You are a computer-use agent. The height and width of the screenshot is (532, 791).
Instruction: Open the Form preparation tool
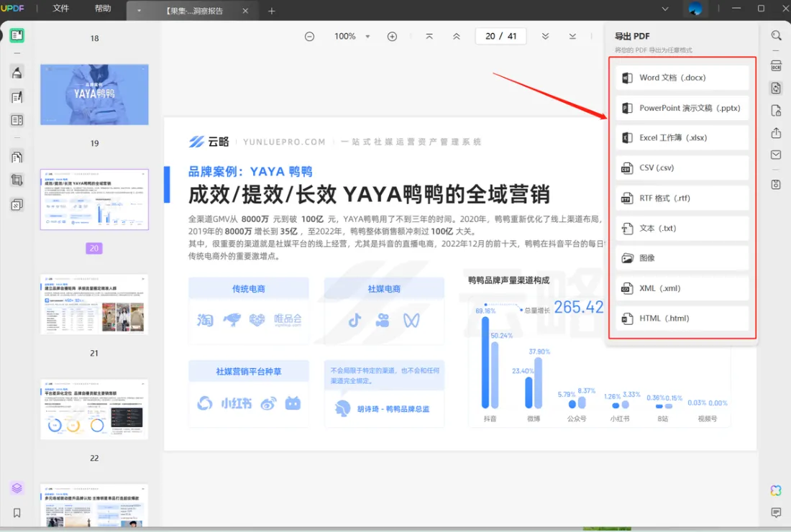[17, 120]
